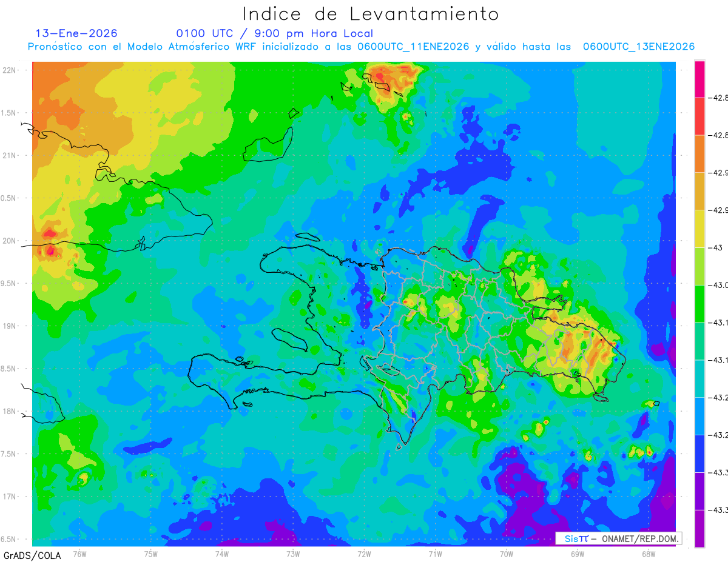Click the '-43.0' color scale label

(720, 286)
